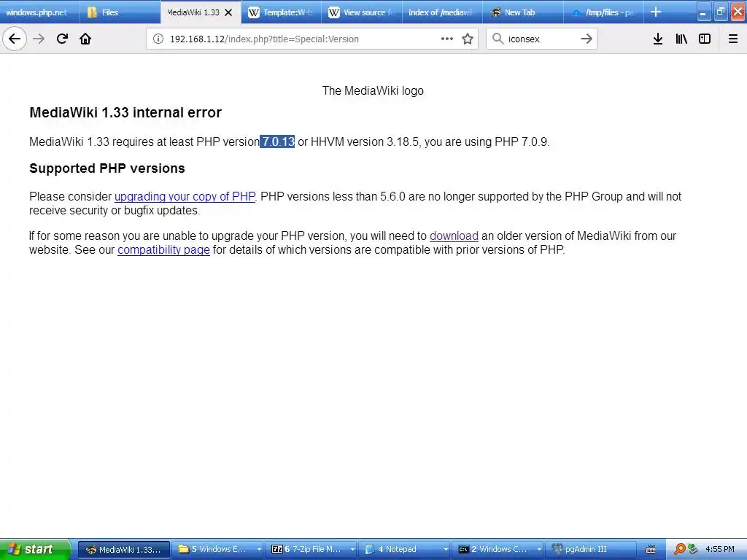
Task: Expand the Notepad taskbar group
Action: 446,549
